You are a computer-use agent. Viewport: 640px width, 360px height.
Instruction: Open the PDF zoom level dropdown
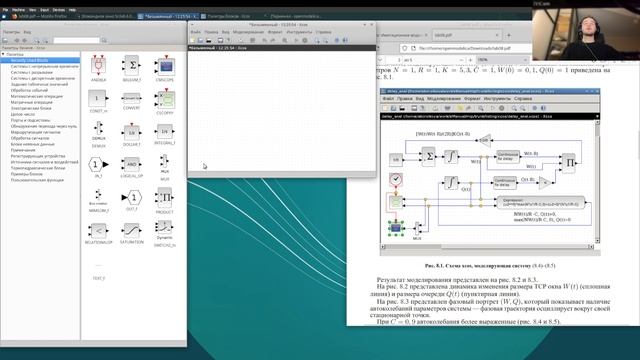(502, 60)
